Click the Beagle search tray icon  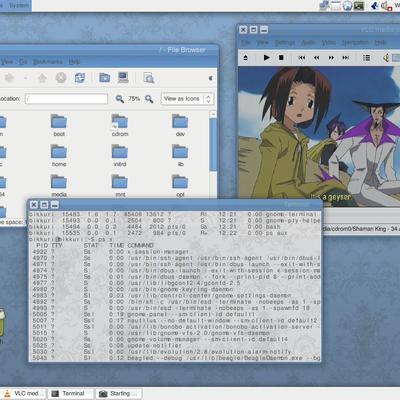pos(374,6)
